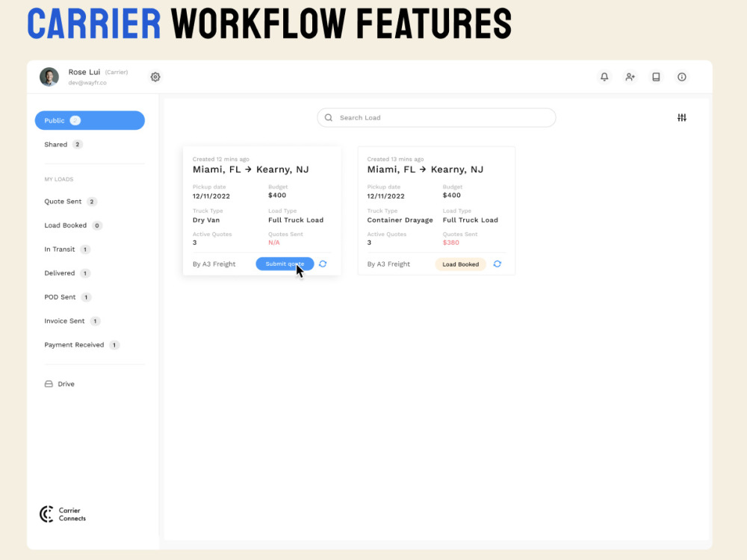Refresh the Container Drayage load card
This screenshot has width=747, height=560.
tap(498, 264)
